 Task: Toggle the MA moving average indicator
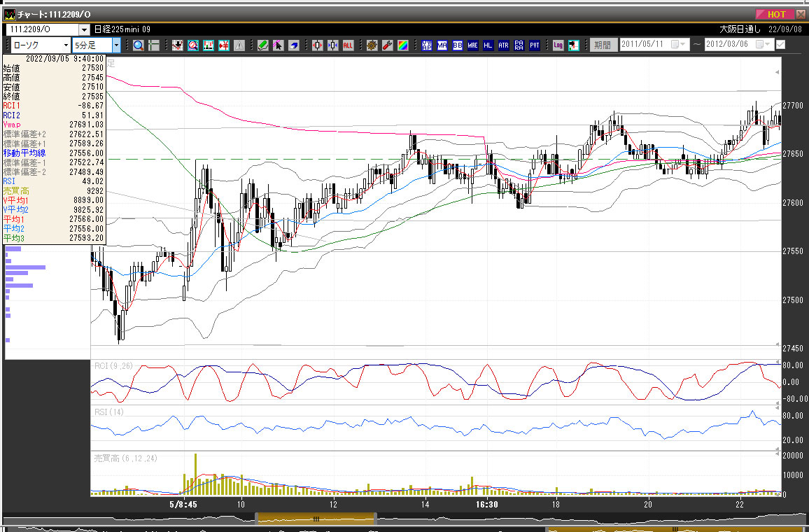[x=442, y=45]
